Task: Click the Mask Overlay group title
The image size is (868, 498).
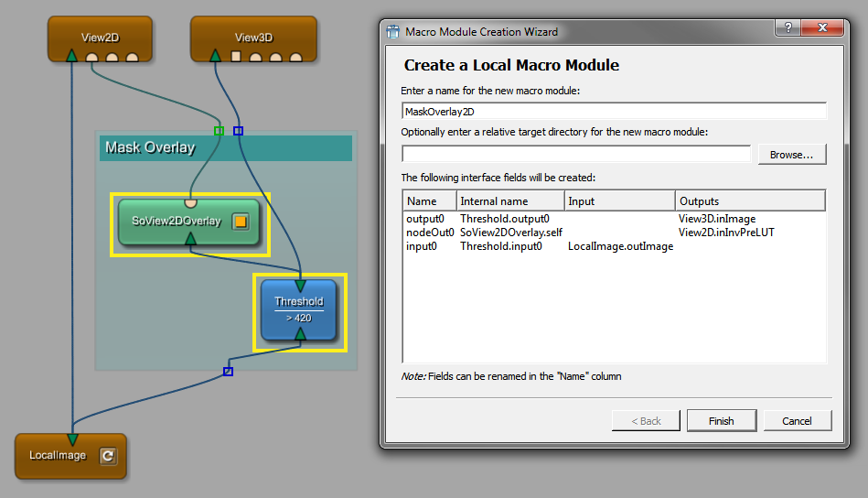Action: click(150, 147)
